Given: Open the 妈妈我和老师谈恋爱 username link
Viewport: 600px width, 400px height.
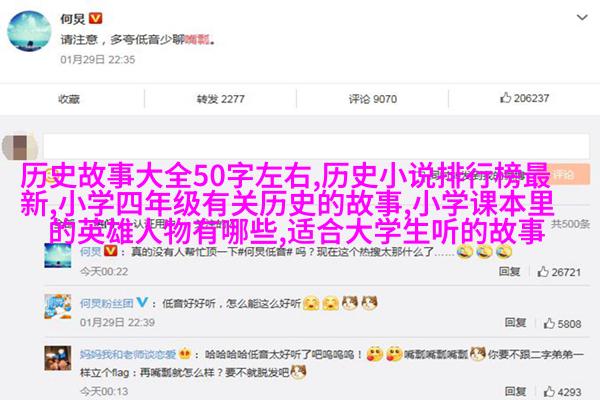Looking at the screenshot, I should [128, 354].
